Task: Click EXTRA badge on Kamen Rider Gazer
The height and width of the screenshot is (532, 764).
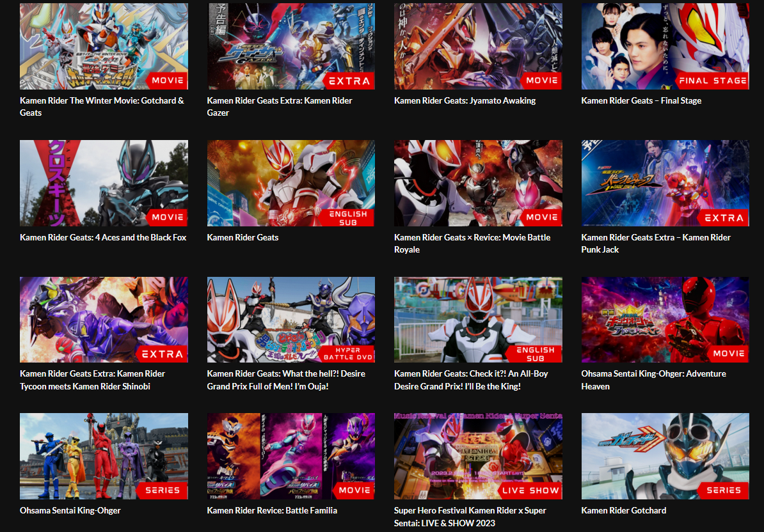Action: [349, 81]
